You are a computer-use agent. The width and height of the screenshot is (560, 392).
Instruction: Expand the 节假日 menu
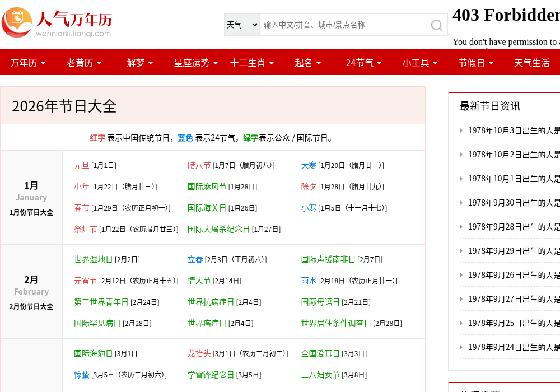tap(475, 63)
